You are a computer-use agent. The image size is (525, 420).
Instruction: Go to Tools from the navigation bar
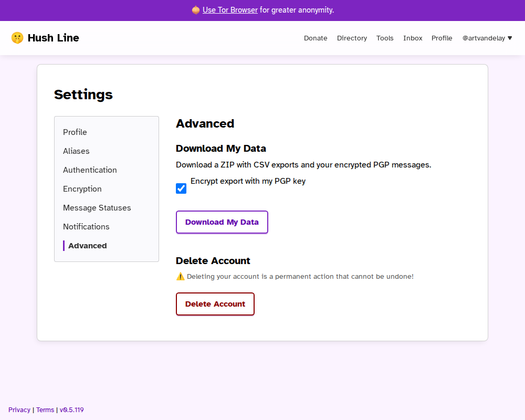(385, 38)
